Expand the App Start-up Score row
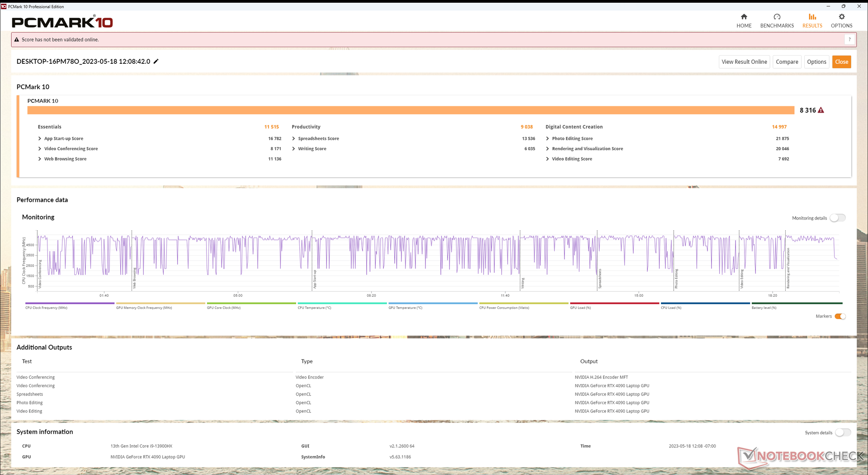Screen dimensions: 868x475 40,139
